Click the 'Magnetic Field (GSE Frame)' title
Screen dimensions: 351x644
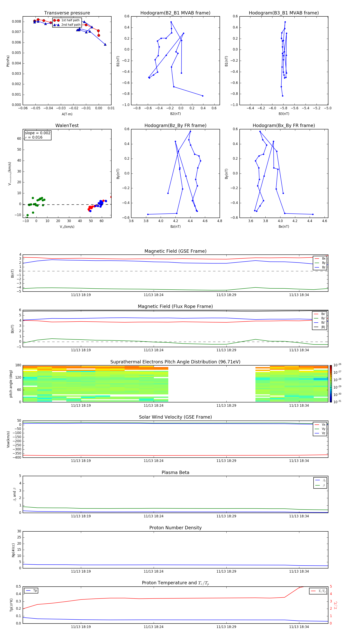175,251
